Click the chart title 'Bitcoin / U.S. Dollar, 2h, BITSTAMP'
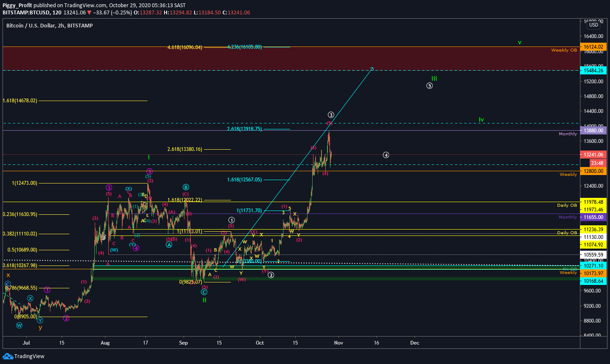The height and width of the screenshot is (364, 610). pyautogui.click(x=49, y=25)
